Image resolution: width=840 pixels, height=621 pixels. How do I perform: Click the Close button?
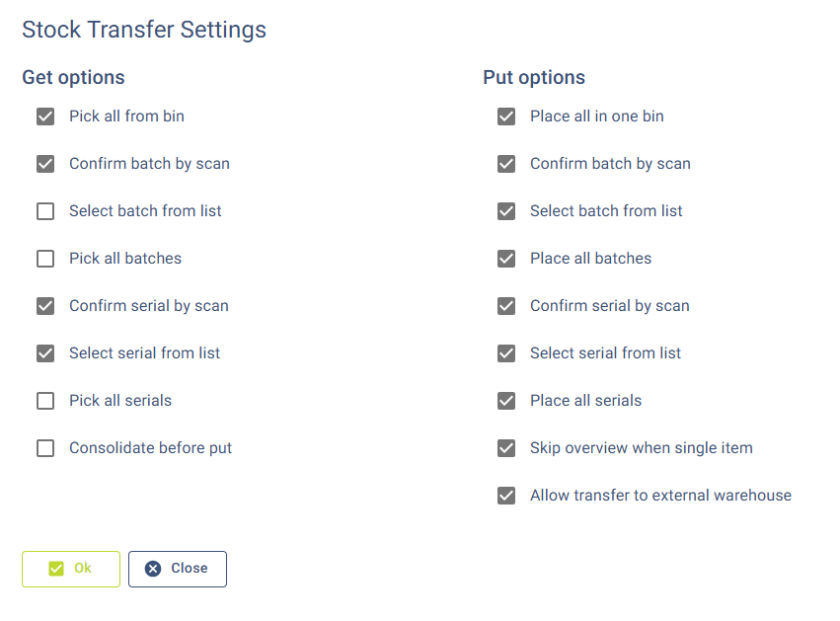click(178, 569)
